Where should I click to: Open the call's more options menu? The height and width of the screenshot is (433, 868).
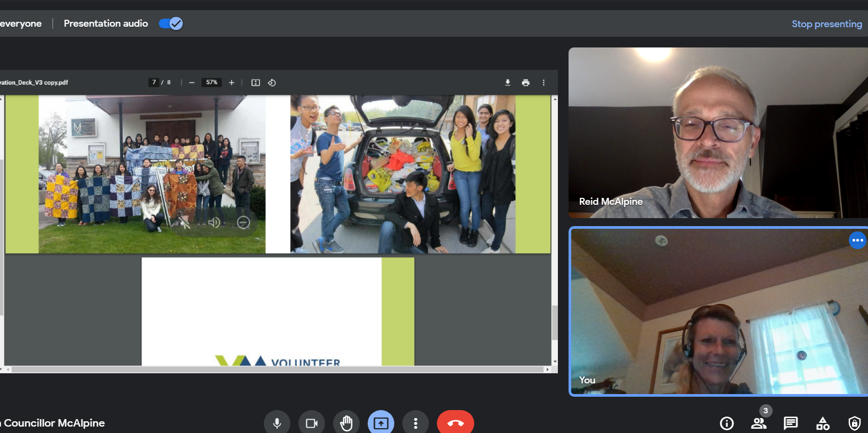click(x=416, y=423)
